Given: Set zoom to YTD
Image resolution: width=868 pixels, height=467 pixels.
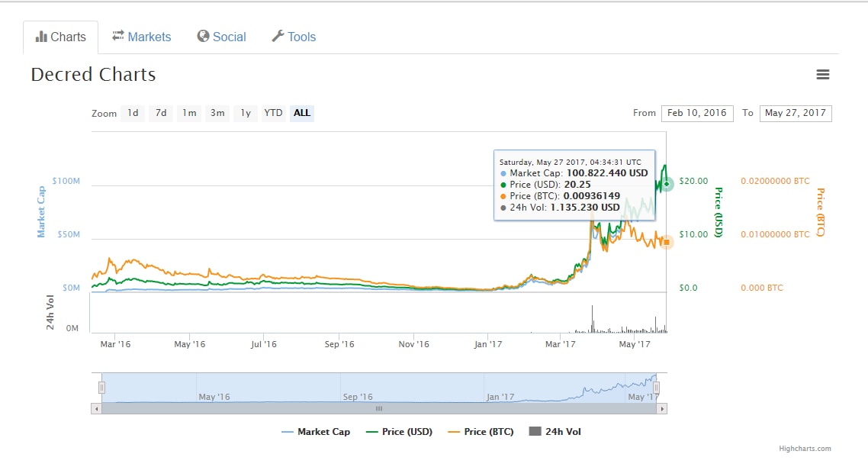Looking at the screenshot, I should [274, 113].
